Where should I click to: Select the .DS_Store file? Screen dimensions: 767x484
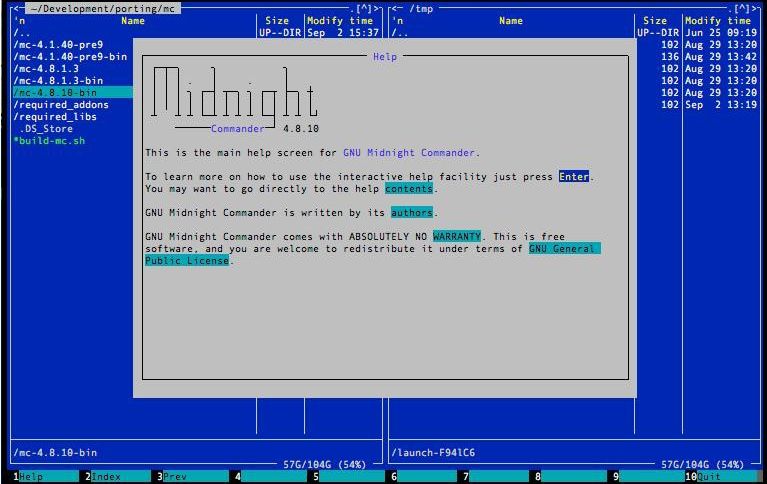point(46,129)
